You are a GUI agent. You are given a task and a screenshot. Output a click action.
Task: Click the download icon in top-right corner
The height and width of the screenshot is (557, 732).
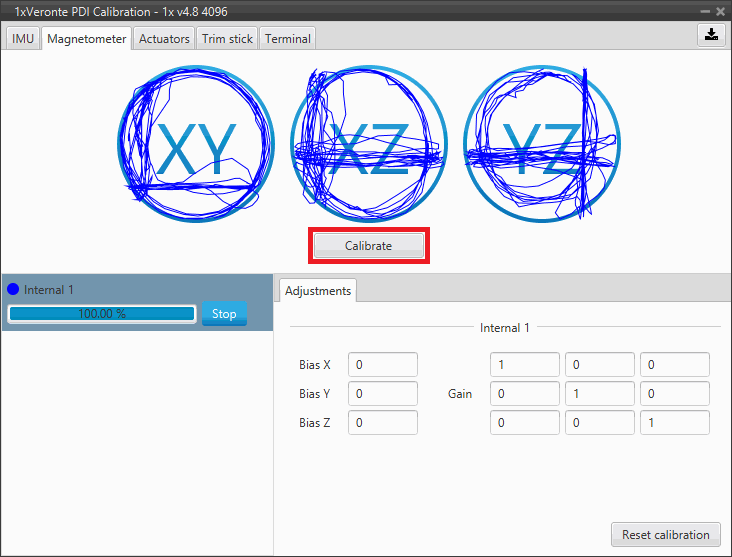click(710, 34)
